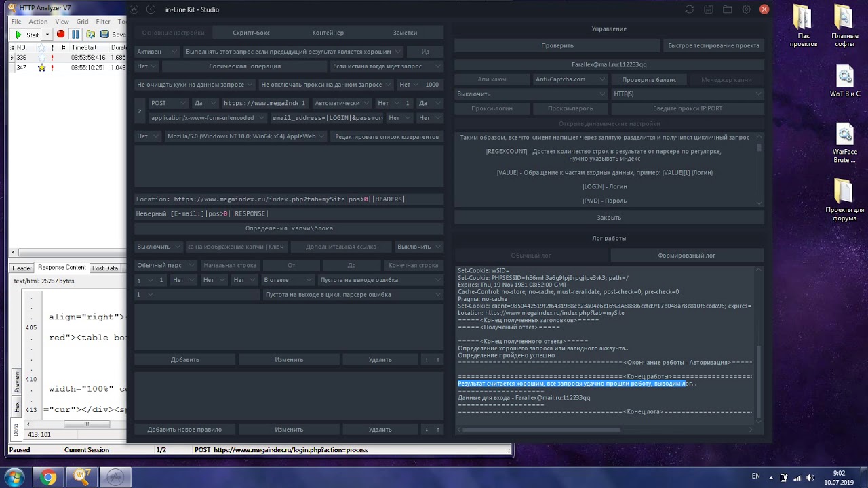The height and width of the screenshot is (488, 868).
Task: Click the 'Проверить баланс' button
Action: point(649,79)
